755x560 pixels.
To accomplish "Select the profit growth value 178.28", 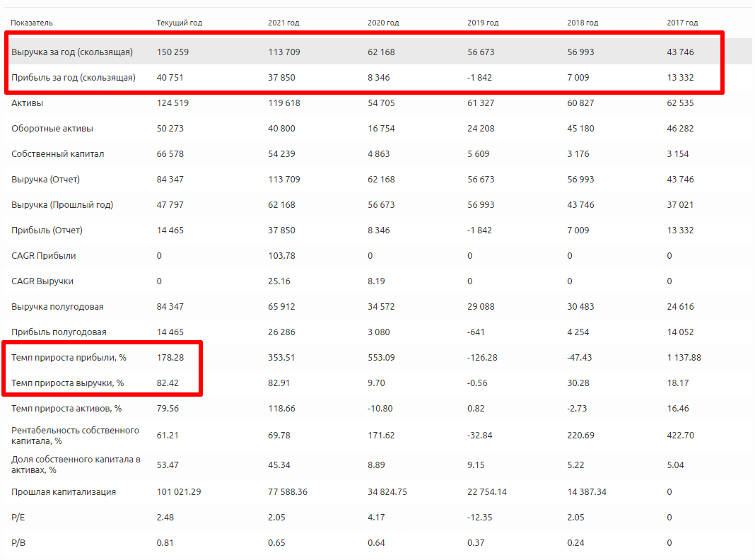I will (170, 358).
